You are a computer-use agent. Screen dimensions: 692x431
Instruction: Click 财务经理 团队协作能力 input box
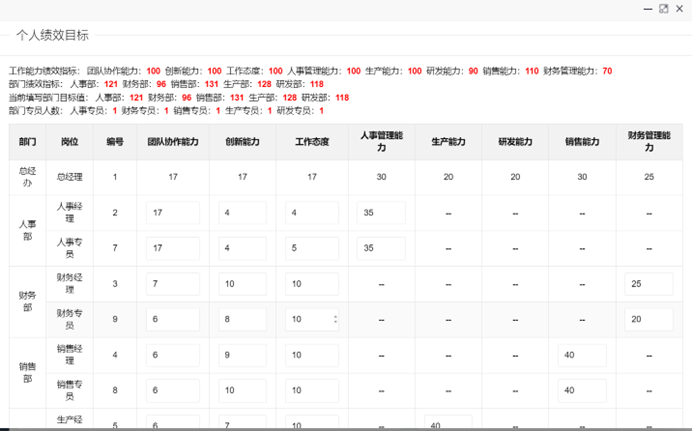pos(172,285)
